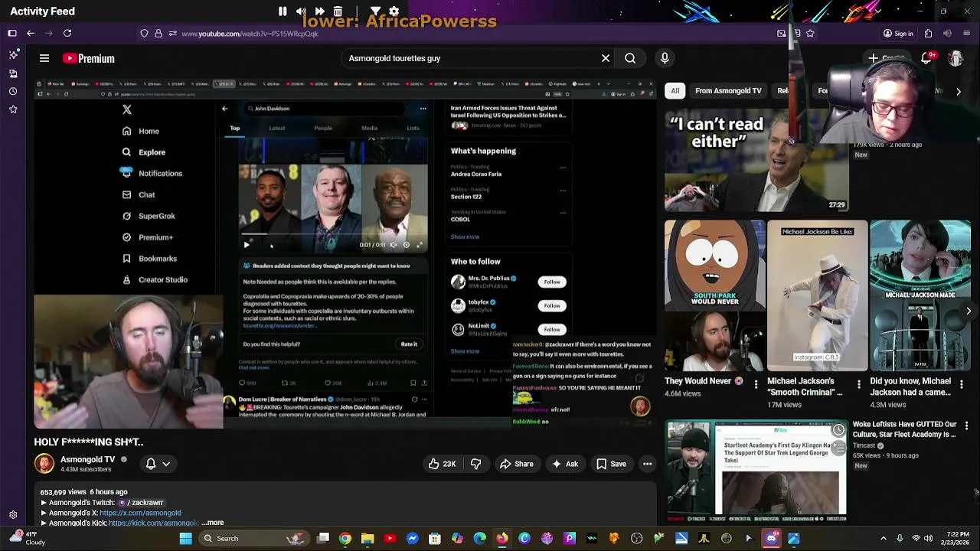The height and width of the screenshot is (551, 980).
Task: Open the Windows Start menu
Action: point(185,539)
